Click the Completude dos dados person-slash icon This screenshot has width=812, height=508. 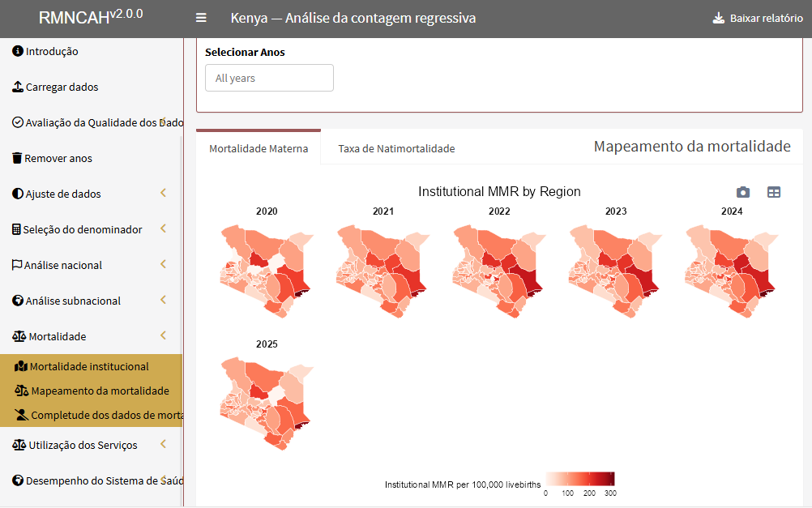click(x=22, y=415)
